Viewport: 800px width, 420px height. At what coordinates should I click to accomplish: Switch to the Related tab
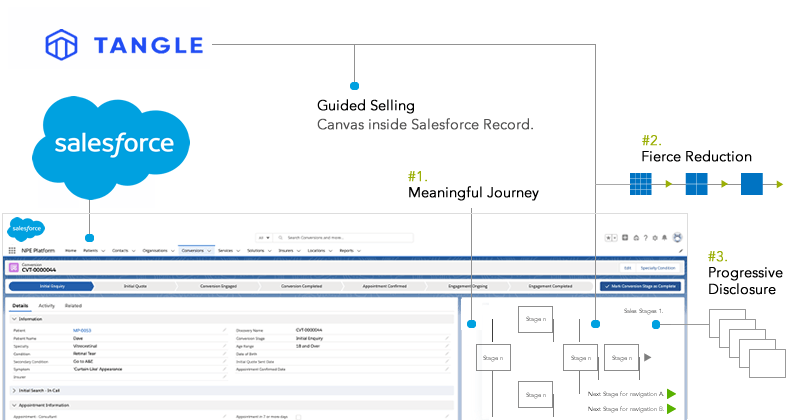73,306
